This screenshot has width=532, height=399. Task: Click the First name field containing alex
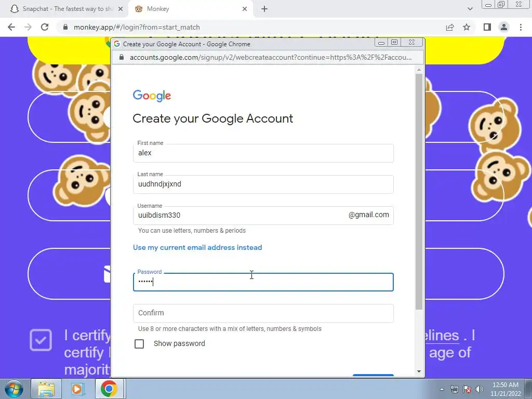[263, 153]
